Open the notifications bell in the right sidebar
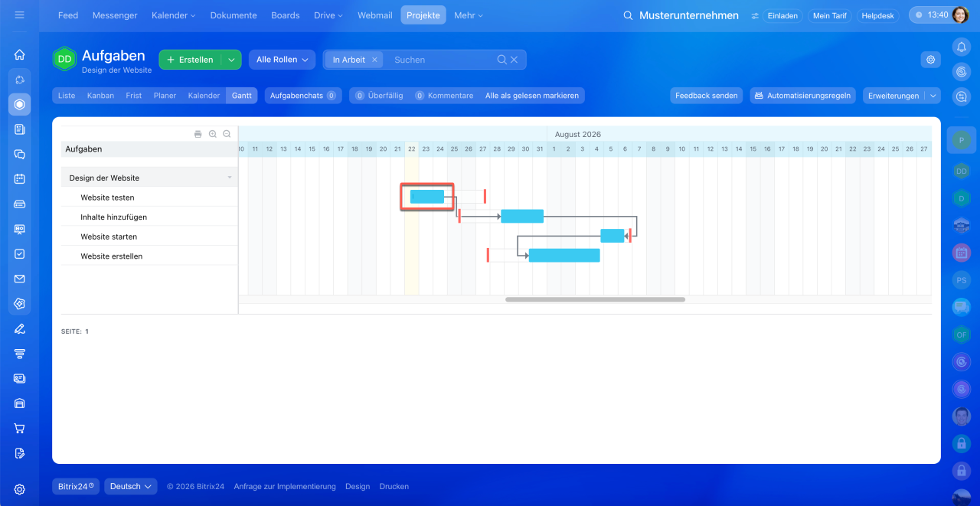The image size is (980, 506). pyautogui.click(x=961, y=47)
